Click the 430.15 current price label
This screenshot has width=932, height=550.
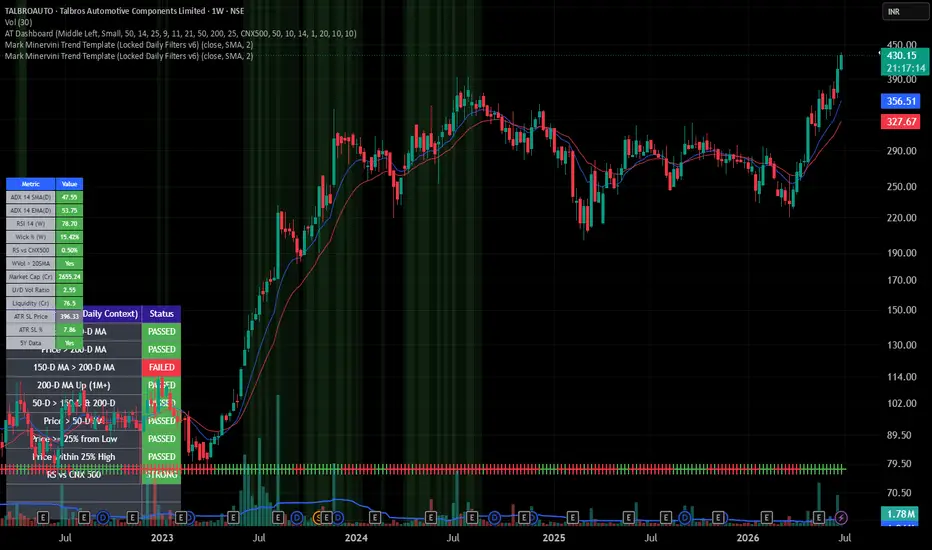point(902,55)
